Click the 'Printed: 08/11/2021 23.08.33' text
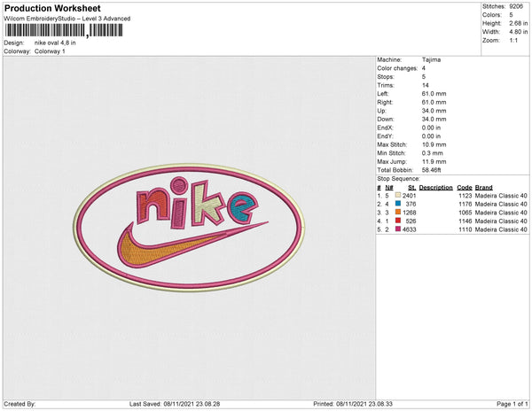The image size is (532, 411). pos(353,404)
